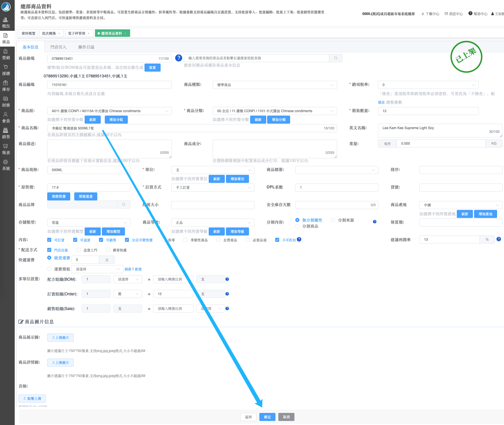Open the 採購 purchasing sidebar icon
This screenshot has height=425, width=504.
click(6, 70)
